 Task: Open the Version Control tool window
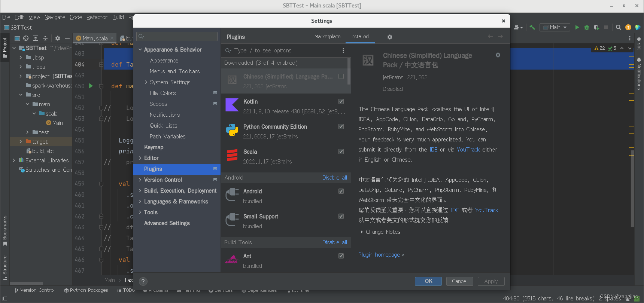tap(34, 290)
